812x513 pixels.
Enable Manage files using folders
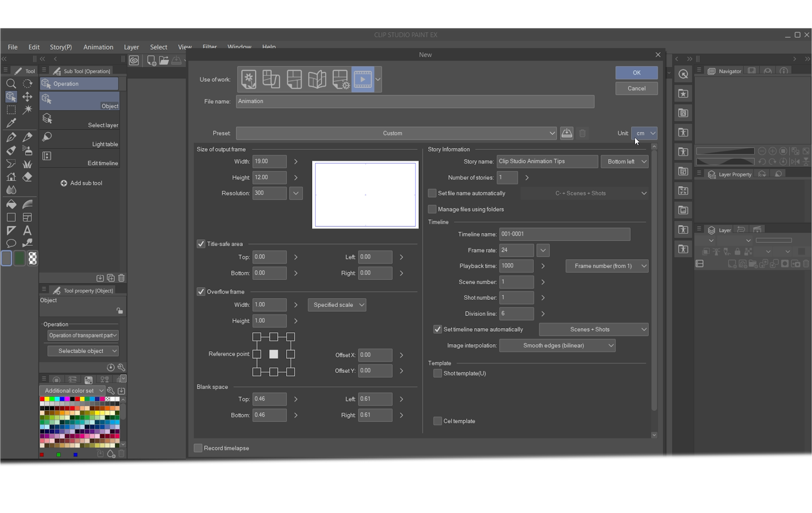[432, 209]
